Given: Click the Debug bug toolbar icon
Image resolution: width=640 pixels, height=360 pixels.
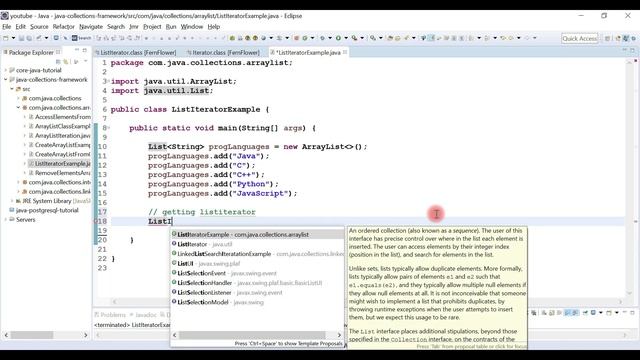Looking at the screenshot, I should click(x=322, y=38).
